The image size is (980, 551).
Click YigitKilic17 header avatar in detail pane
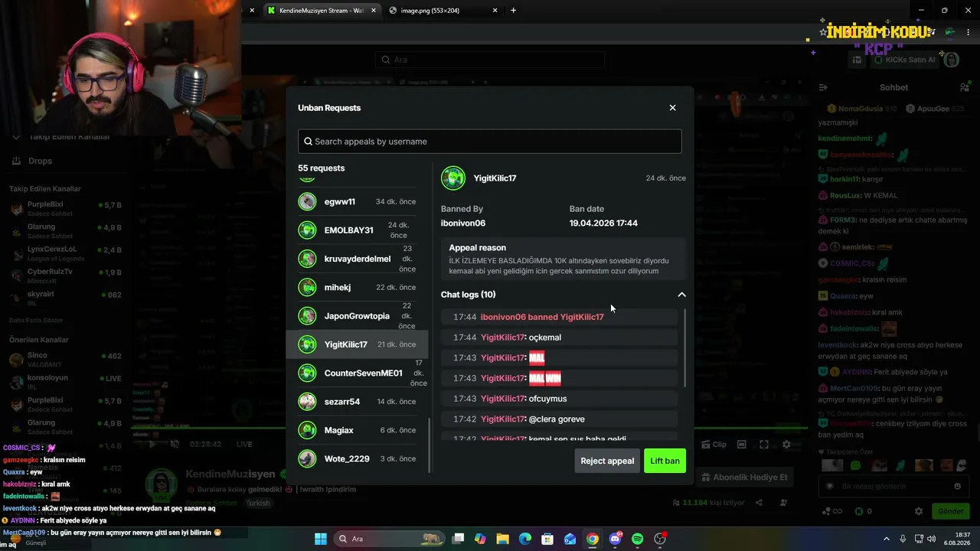[453, 178]
